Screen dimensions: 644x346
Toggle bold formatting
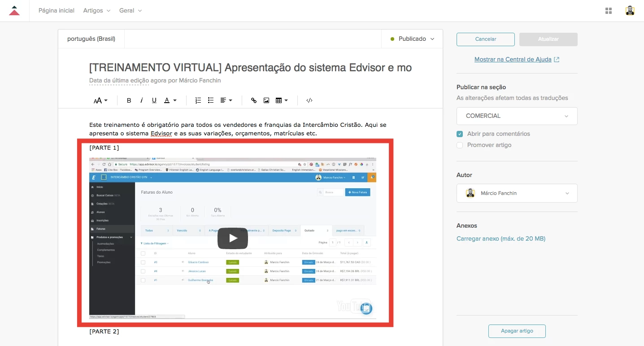coord(129,100)
